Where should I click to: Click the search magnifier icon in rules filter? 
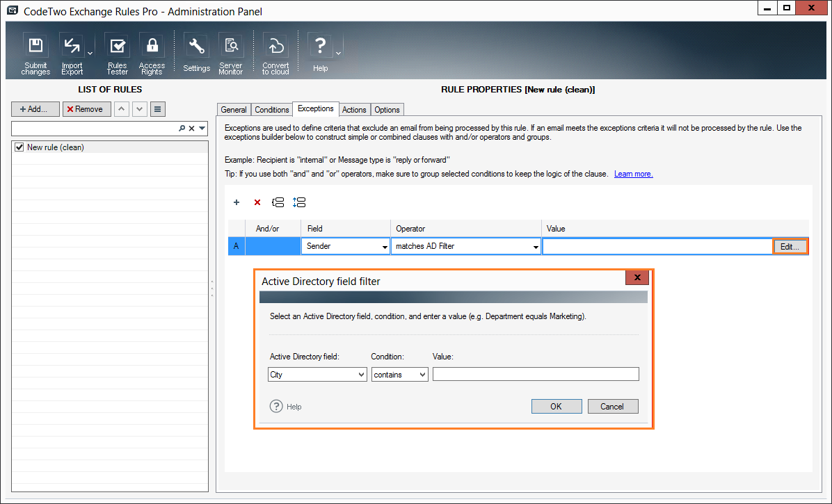pos(182,128)
